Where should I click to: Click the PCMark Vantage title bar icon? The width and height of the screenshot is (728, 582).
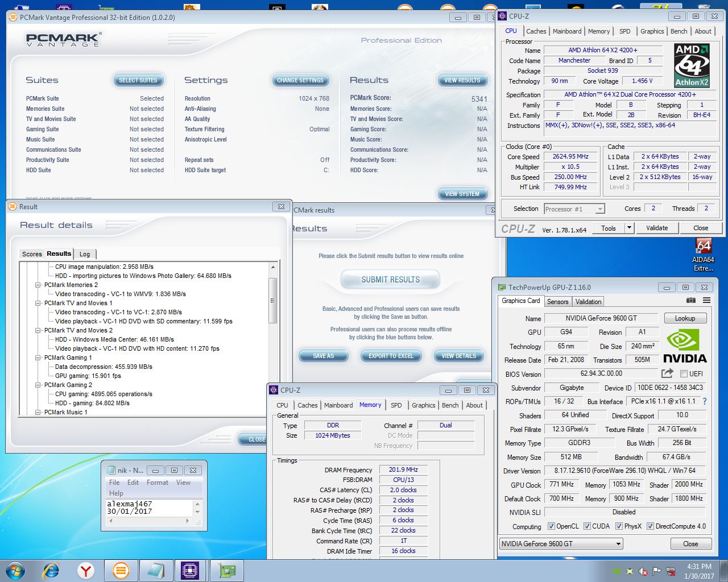coord(13,18)
